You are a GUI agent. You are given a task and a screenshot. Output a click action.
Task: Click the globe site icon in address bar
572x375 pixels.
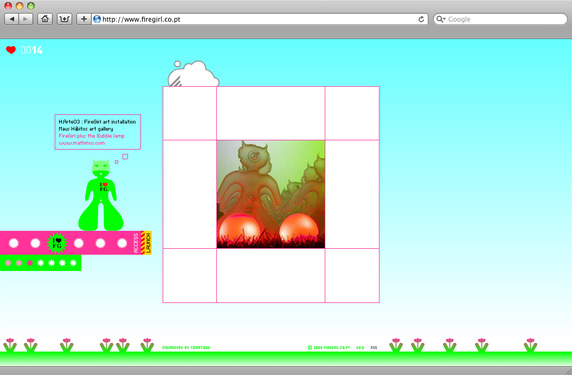pyautogui.click(x=97, y=19)
